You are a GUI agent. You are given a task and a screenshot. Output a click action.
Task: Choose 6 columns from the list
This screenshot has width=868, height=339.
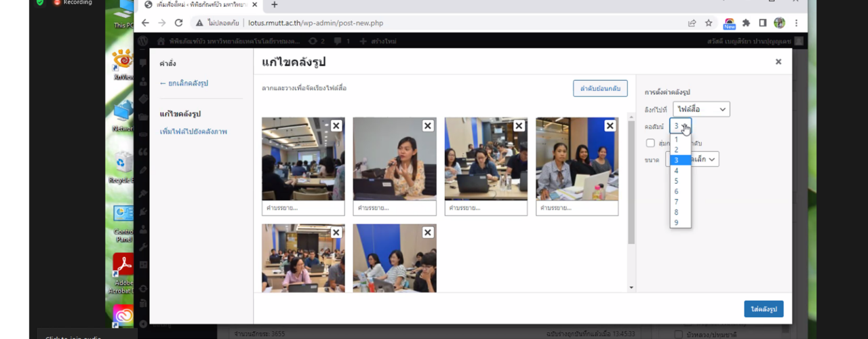(680, 192)
